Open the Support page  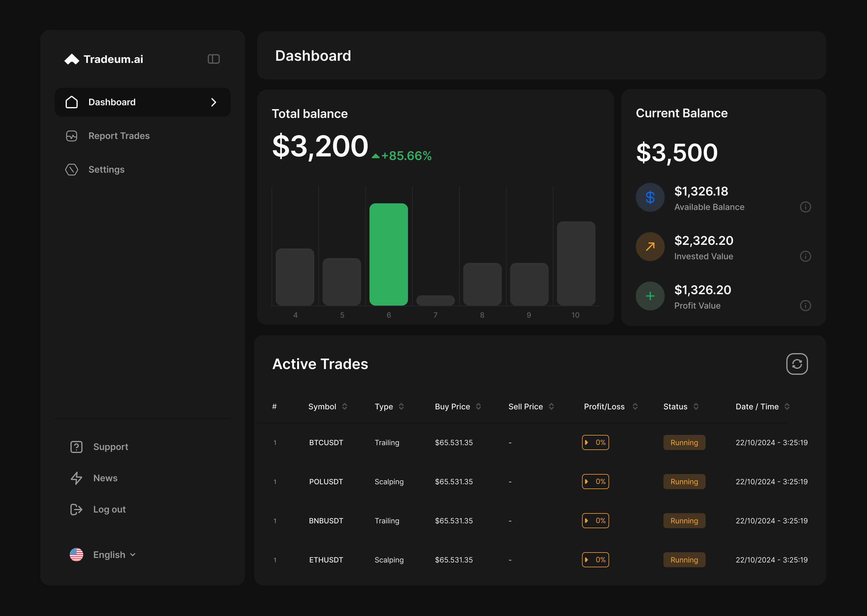click(110, 447)
